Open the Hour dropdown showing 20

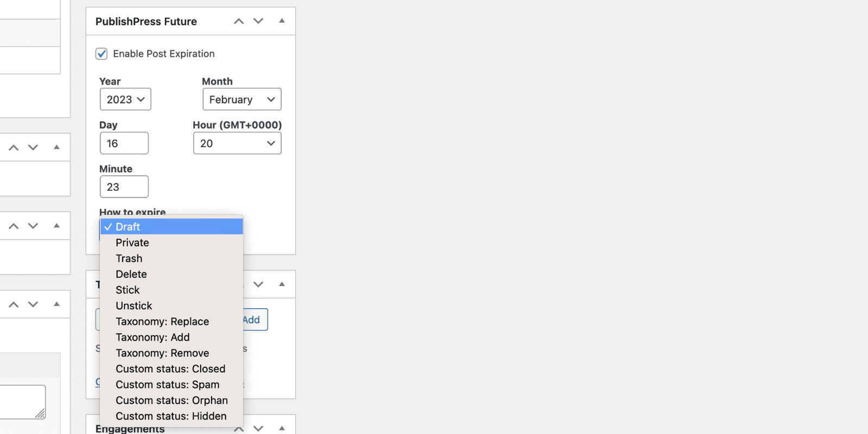point(237,143)
